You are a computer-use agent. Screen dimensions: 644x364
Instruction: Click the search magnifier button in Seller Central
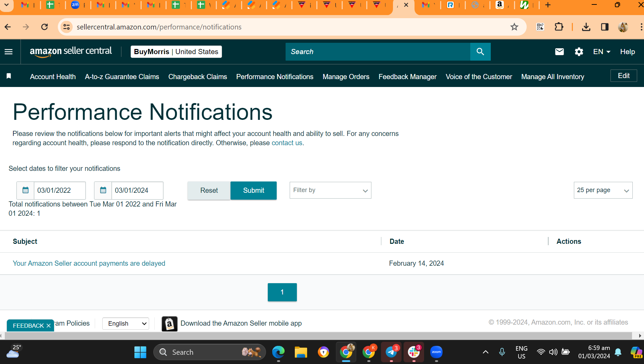click(480, 52)
